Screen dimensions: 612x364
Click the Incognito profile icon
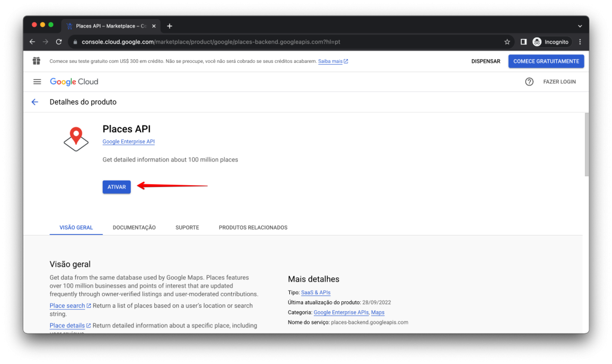[x=537, y=42]
